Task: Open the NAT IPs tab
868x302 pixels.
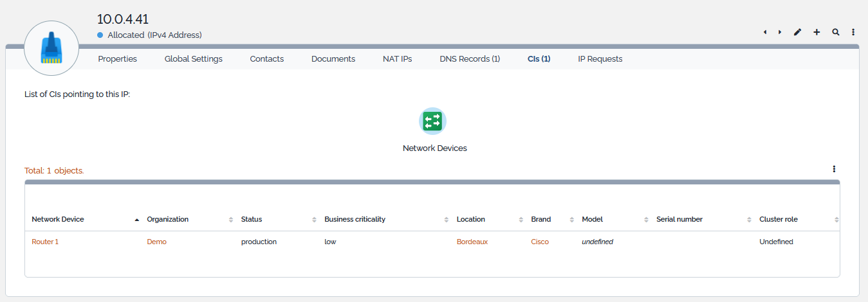Action: (397, 58)
